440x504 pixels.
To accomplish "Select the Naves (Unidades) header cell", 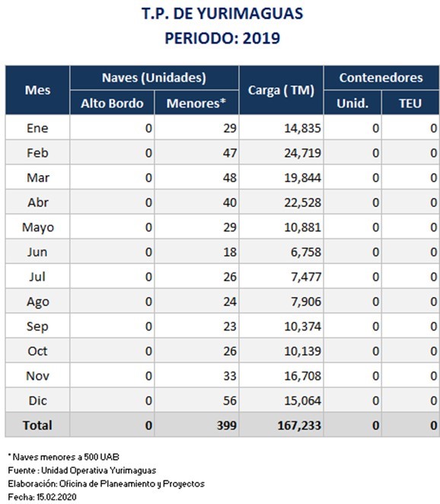I will coord(155,78).
